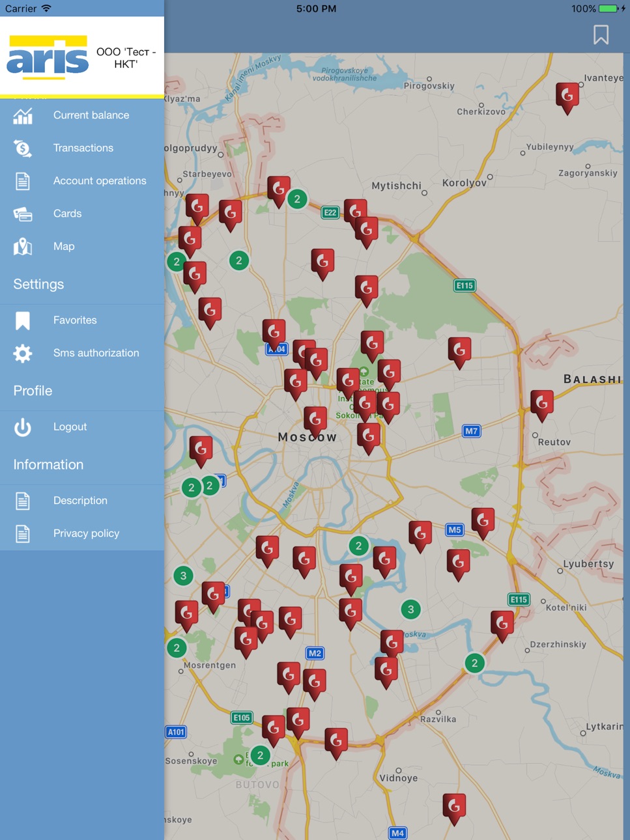Screen dimensions: 630x840
Task: Click the Description document icon
Action: [23, 501]
